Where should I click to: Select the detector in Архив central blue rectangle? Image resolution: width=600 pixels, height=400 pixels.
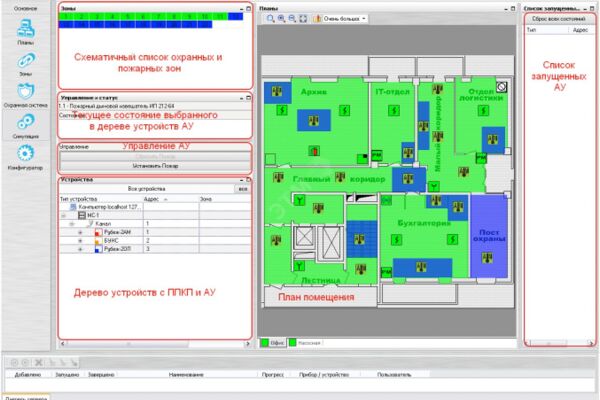tap(314, 121)
